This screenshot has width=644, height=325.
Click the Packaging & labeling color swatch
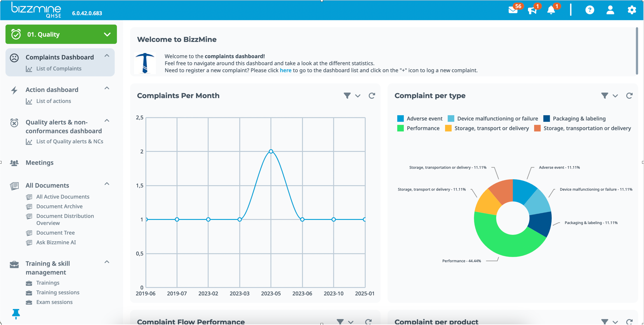tap(547, 119)
